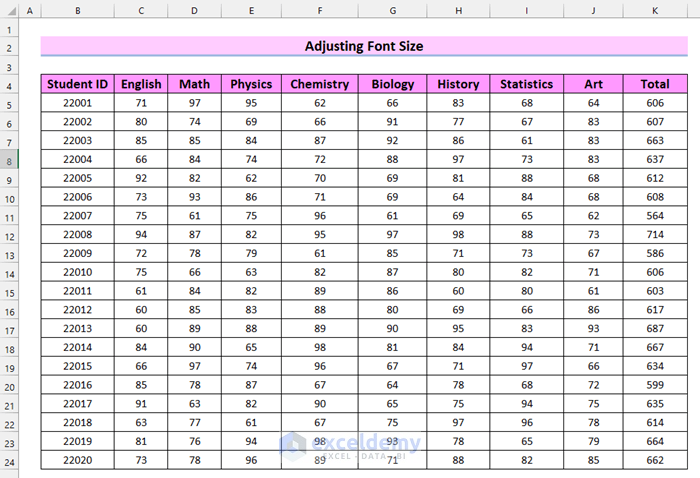The width and height of the screenshot is (700, 478).
Task: Select Total cell 667
Action: [x=655, y=347]
